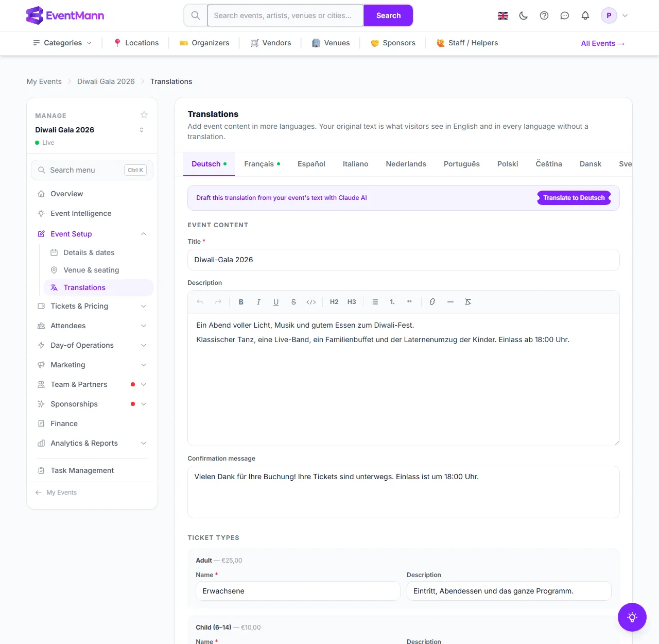659x644 pixels.
Task: Apply italic formatting in description editor
Action: [x=258, y=302]
